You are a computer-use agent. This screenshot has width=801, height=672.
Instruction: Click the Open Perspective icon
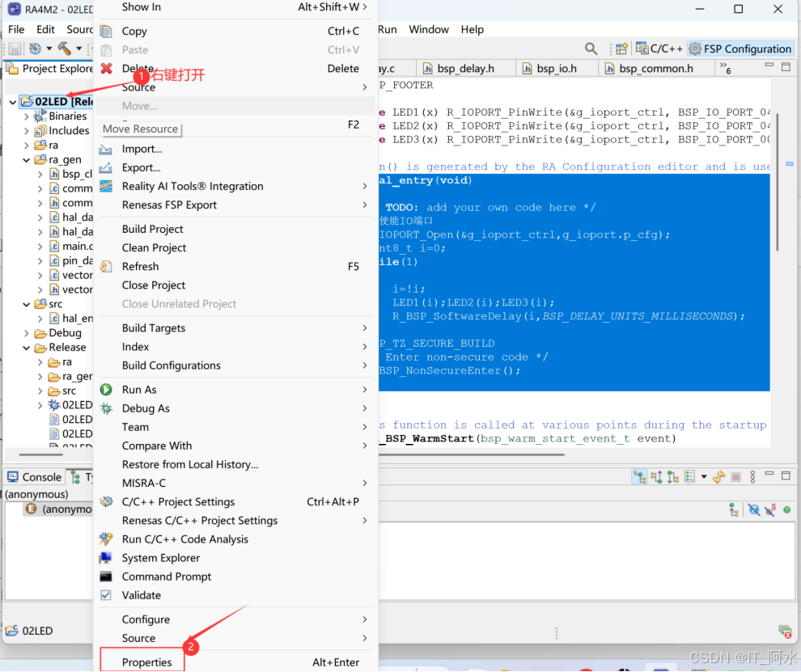tap(621, 49)
